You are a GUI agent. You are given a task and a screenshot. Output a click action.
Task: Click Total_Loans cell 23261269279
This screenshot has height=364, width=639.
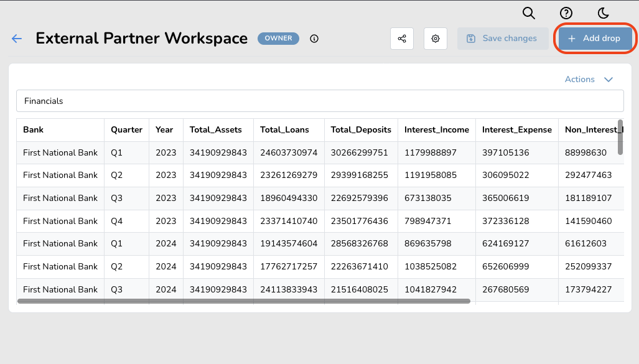pos(289,175)
